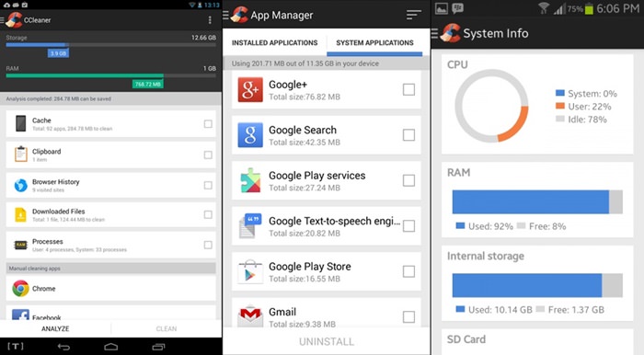This screenshot has width=644, height=355.
Task: Tap the 768.72 MB RAM label
Action: pyautogui.click(x=148, y=84)
